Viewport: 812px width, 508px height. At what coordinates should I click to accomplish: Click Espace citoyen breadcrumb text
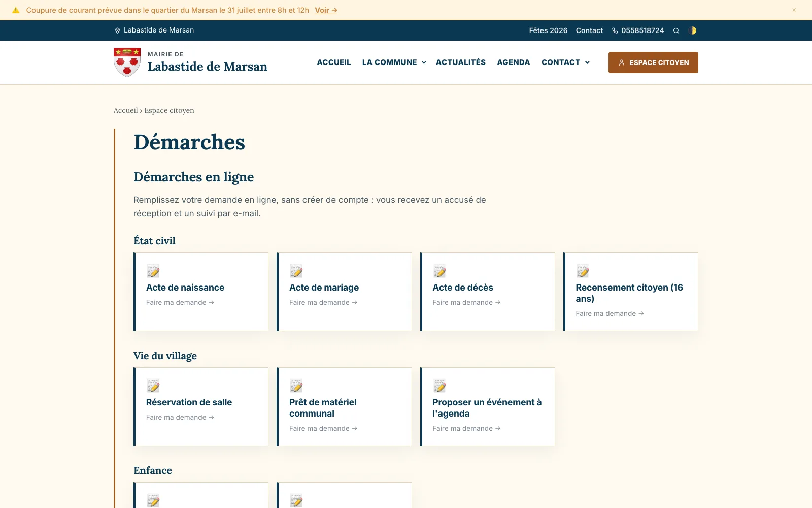tap(169, 110)
